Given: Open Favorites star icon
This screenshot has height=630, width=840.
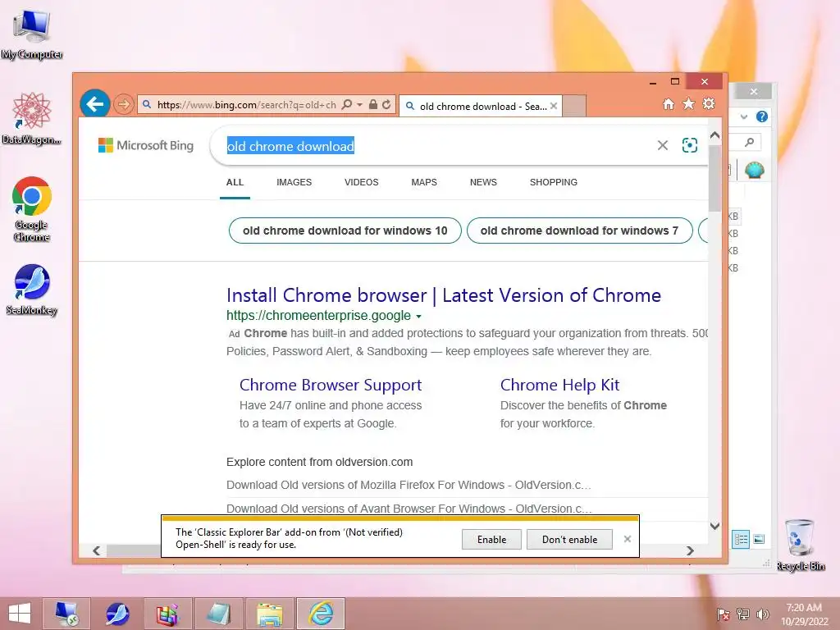Looking at the screenshot, I should point(688,103).
